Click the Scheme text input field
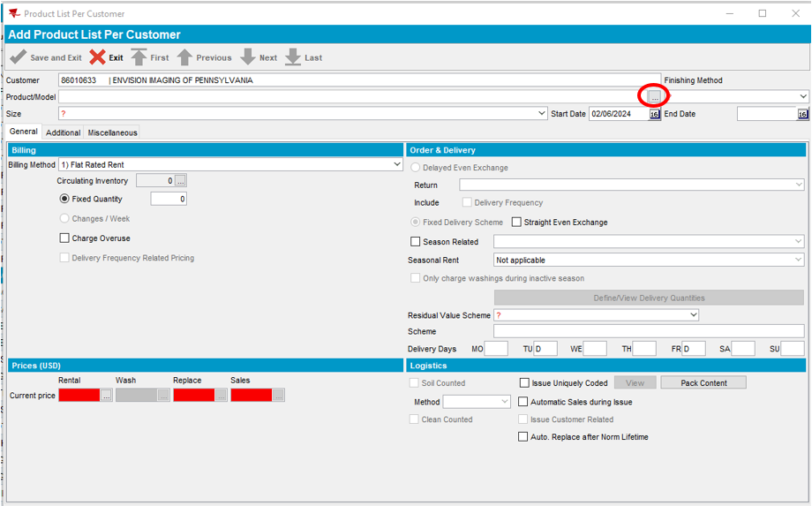This screenshot has height=506, width=812. pos(648,332)
